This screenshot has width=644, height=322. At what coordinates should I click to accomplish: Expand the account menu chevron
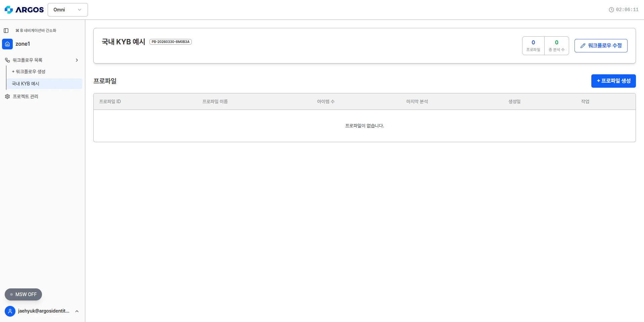[x=77, y=311]
